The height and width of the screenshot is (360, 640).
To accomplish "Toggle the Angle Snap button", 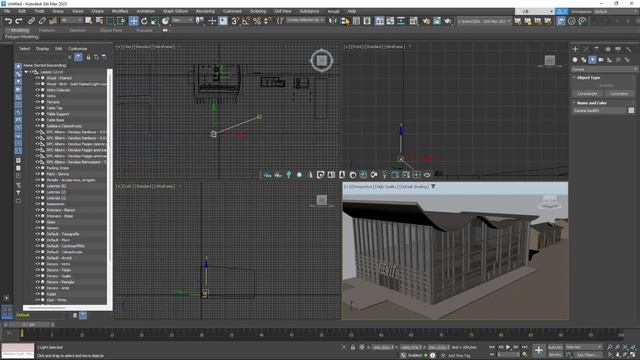I will click(x=246, y=21).
